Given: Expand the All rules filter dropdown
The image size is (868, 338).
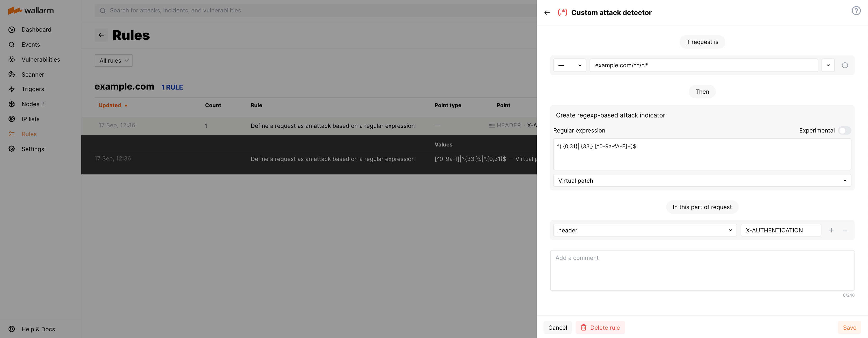Looking at the screenshot, I should [114, 61].
